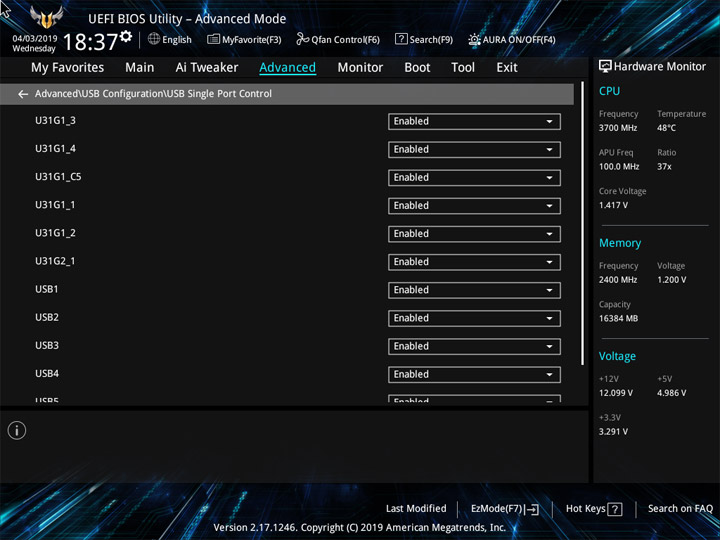The width and height of the screenshot is (720, 540).
Task: Open the U31G1_4 Enabled dropdown
Action: pyautogui.click(x=474, y=150)
